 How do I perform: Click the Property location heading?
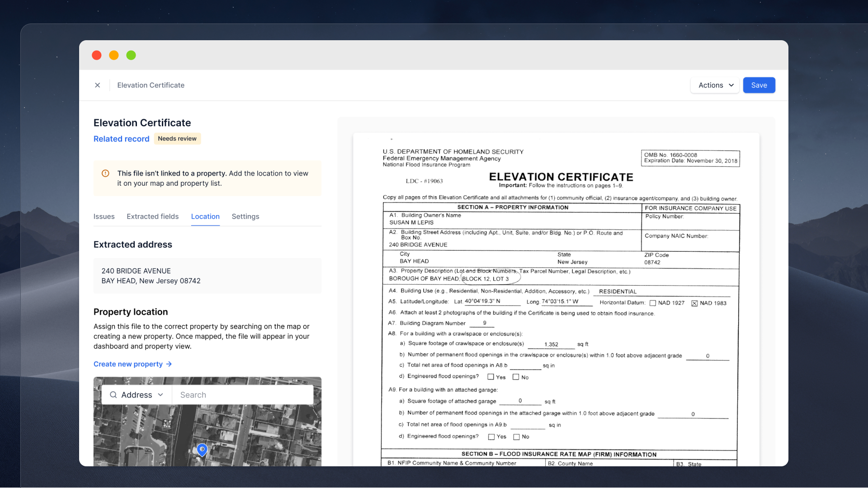tap(131, 312)
